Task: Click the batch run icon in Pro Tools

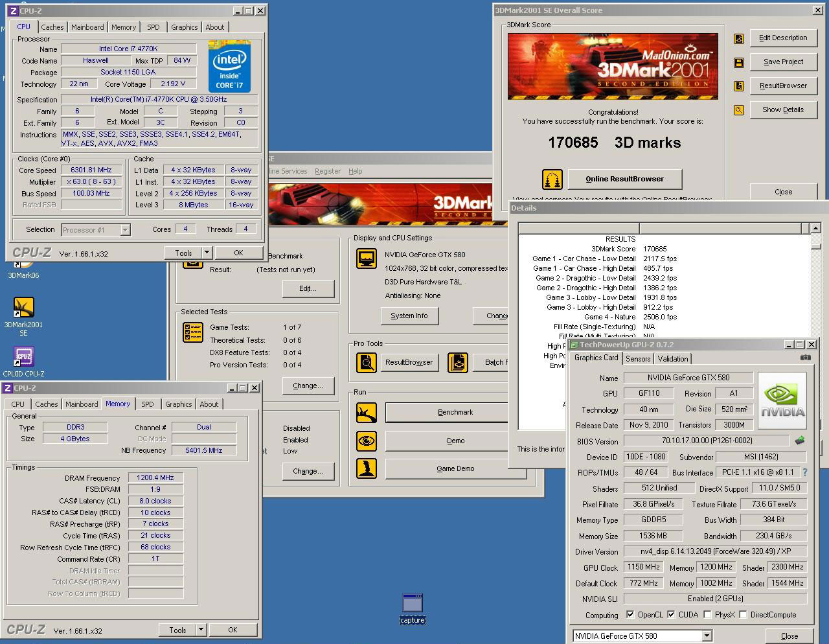Action: (x=458, y=362)
